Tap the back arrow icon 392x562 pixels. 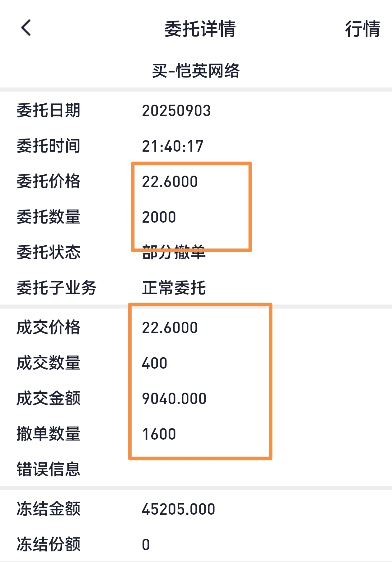pos(26,28)
